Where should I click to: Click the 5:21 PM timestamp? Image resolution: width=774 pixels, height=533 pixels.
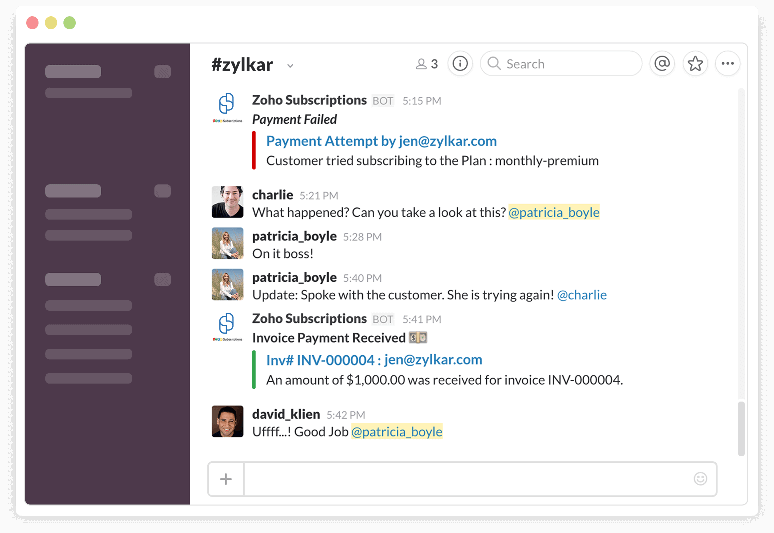[319, 195]
